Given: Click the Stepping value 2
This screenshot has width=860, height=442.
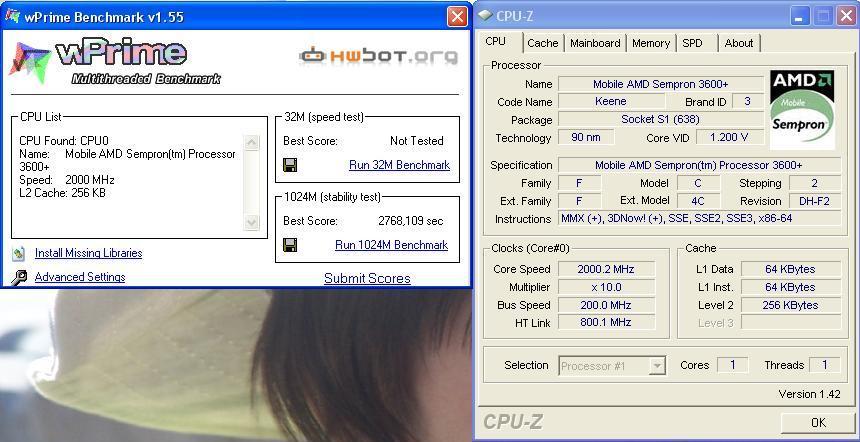Looking at the screenshot, I should 814,183.
